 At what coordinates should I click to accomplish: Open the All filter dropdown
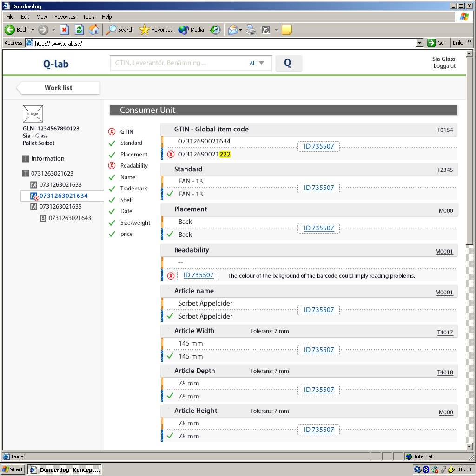tap(257, 63)
